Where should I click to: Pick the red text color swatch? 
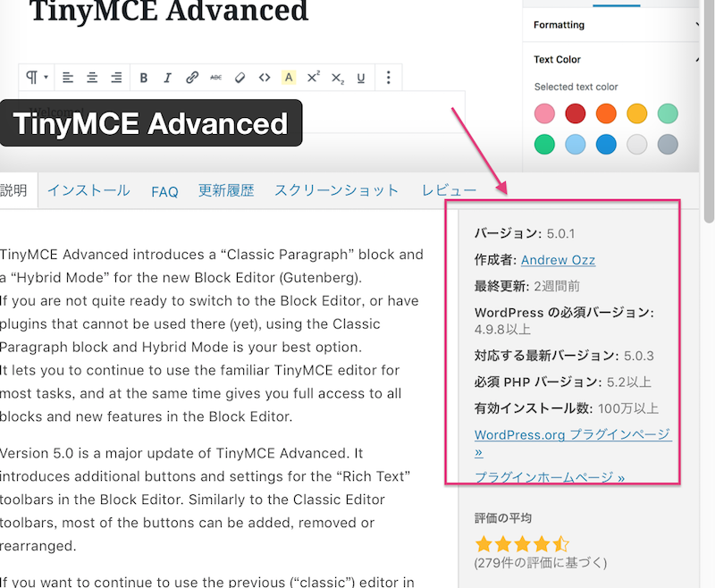pyautogui.click(x=576, y=113)
